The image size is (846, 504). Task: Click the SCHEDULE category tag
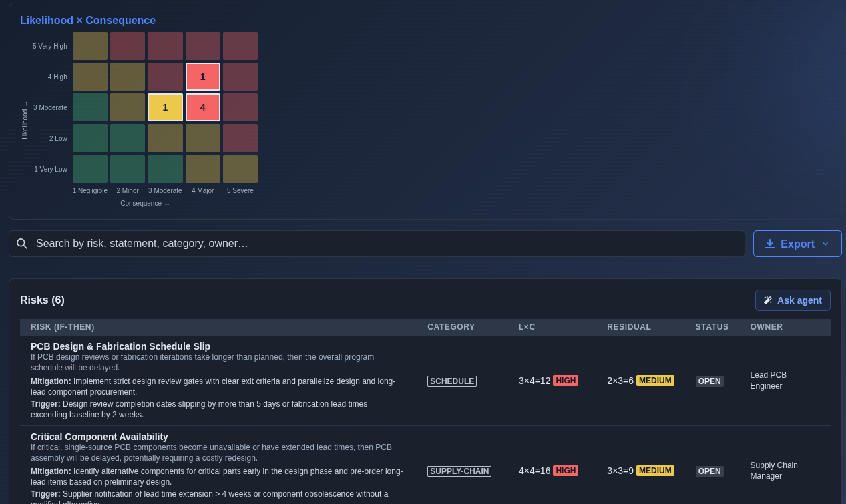[x=452, y=381]
